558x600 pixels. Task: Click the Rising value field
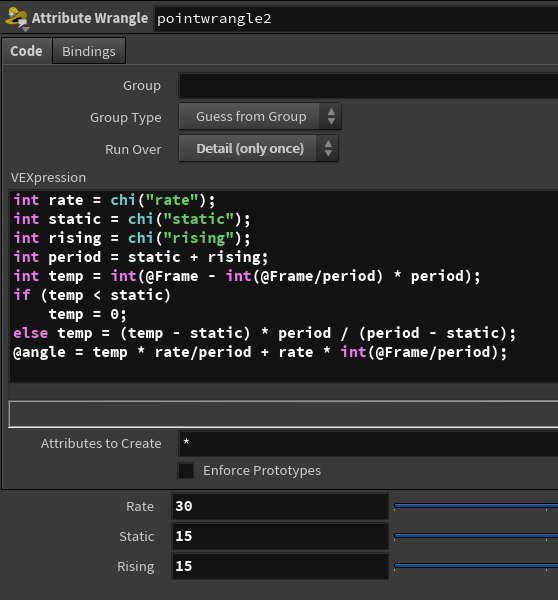(280, 566)
